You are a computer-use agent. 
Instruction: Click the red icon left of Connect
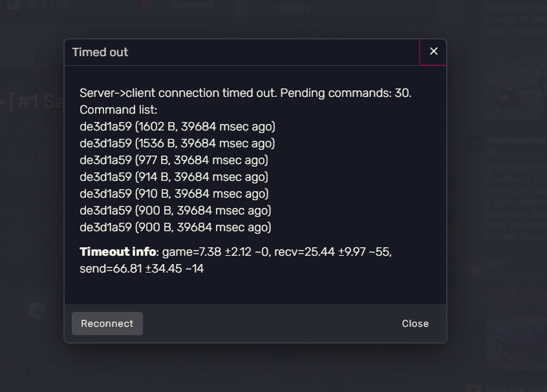click(x=145, y=5)
